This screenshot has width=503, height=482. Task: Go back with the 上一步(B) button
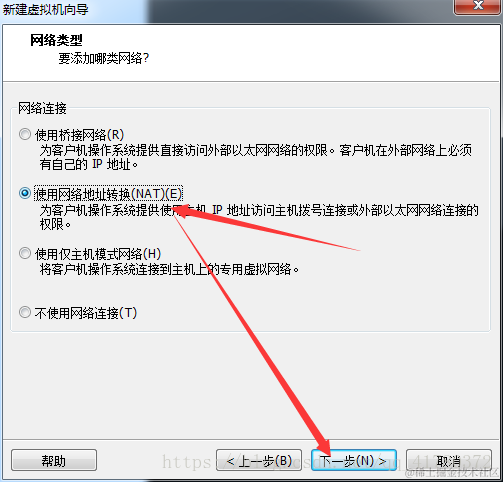pyautogui.click(x=259, y=460)
